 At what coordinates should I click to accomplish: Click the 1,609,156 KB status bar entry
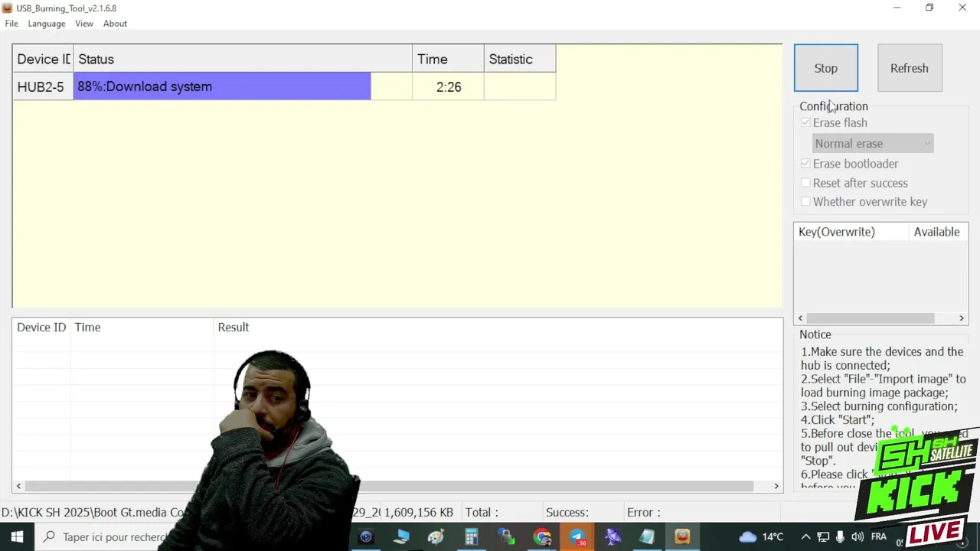tap(419, 513)
